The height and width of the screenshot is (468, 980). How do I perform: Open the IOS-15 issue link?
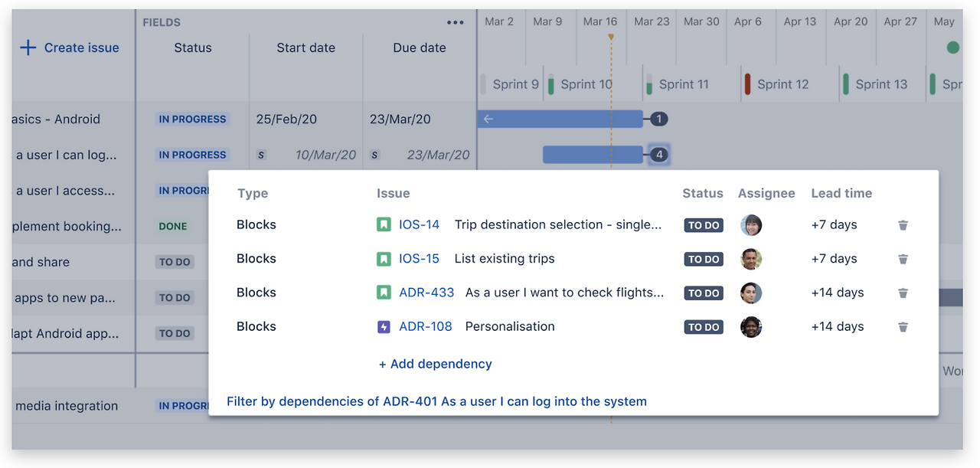(419, 259)
